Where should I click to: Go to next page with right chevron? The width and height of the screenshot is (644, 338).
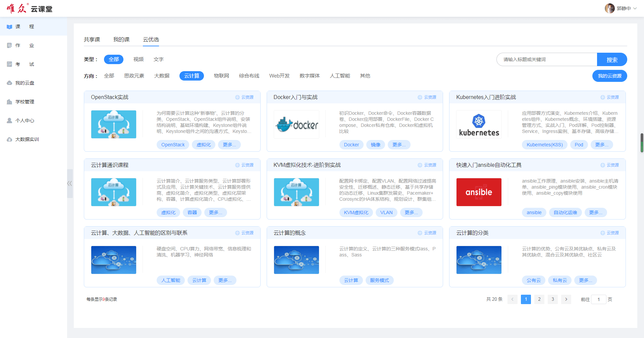coord(566,299)
